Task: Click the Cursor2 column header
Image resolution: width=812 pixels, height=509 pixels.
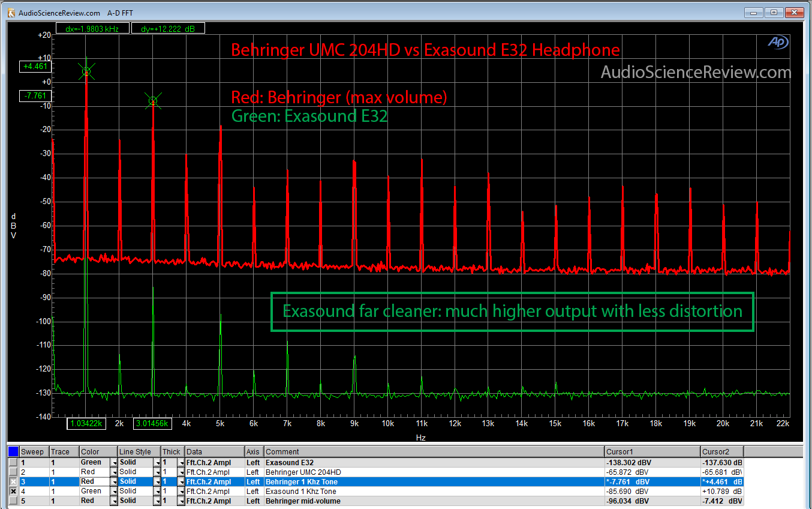Action: (x=722, y=452)
